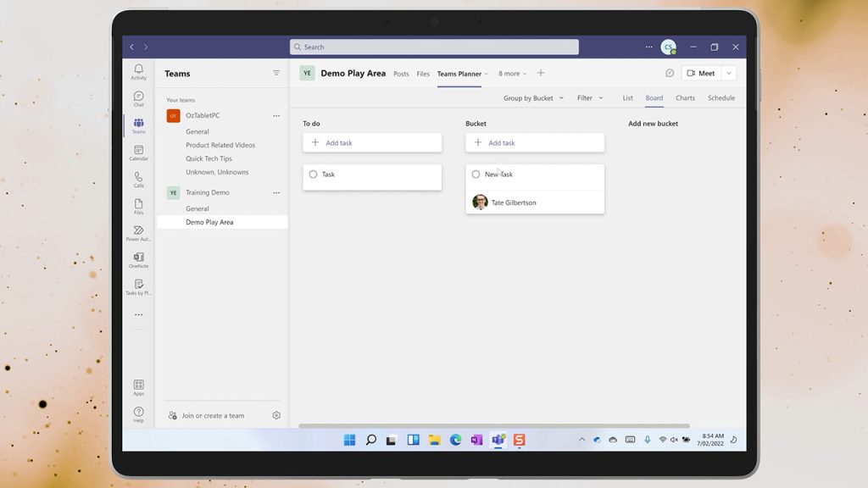
Task: Go forward with the navigation arrow
Action: (146, 47)
